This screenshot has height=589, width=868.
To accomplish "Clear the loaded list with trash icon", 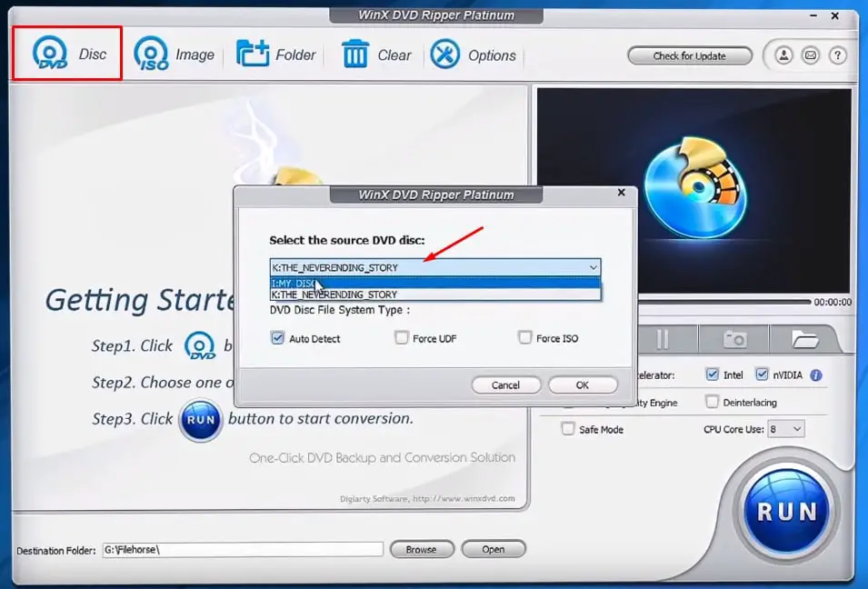I will [376, 55].
